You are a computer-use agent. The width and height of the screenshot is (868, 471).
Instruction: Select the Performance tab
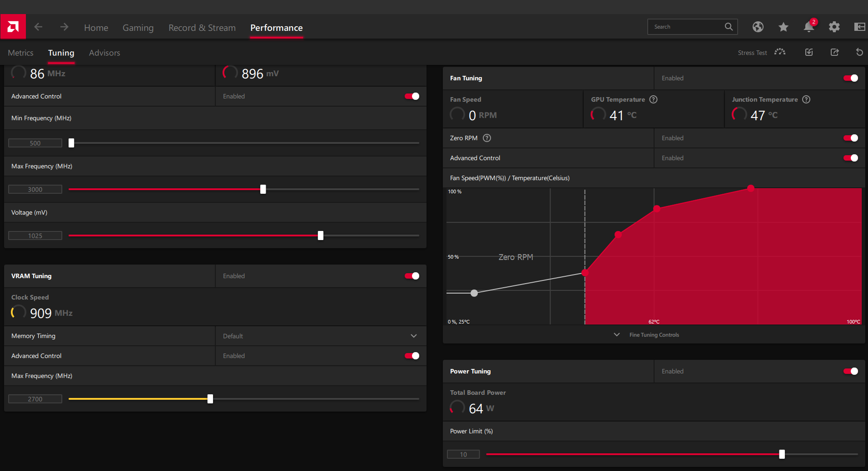click(276, 28)
